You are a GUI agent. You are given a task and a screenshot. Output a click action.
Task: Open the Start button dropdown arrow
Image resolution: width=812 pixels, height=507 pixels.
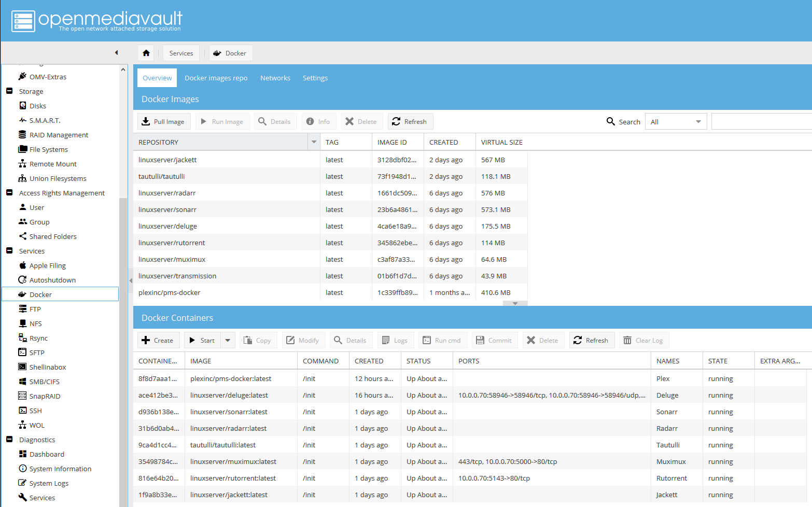point(228,340)
